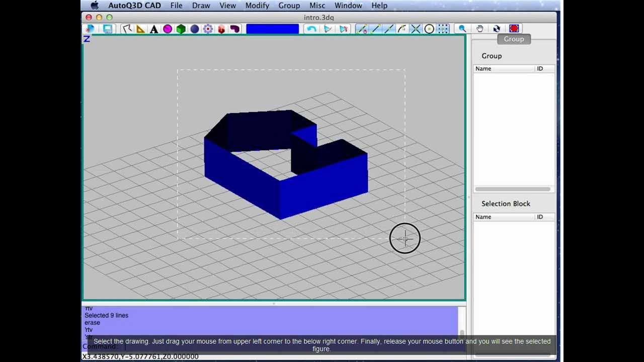Click the Group panel tab button
The height and width of the screenshot is (362, 644).
point(514,39)
